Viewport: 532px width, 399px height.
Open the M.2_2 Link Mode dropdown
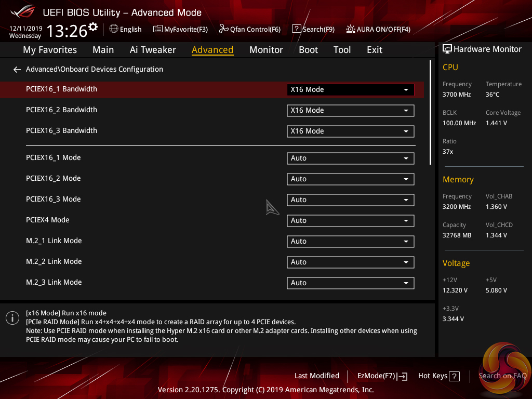351,262
